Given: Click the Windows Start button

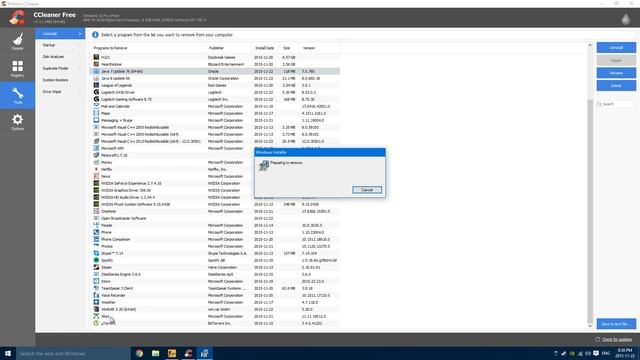Looking at the screenshot, I should 8,353.
